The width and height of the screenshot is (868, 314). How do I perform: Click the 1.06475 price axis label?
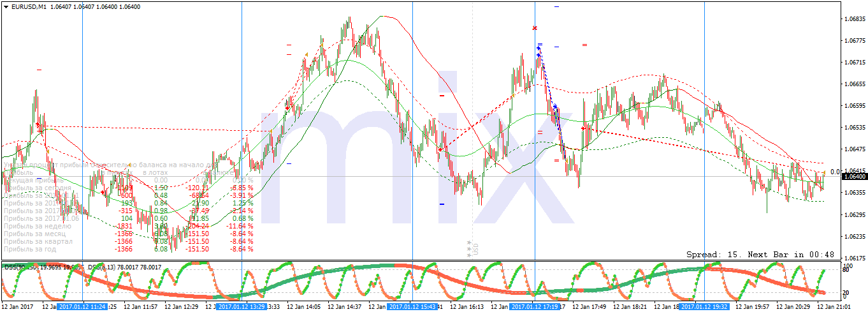coord(854,149)
